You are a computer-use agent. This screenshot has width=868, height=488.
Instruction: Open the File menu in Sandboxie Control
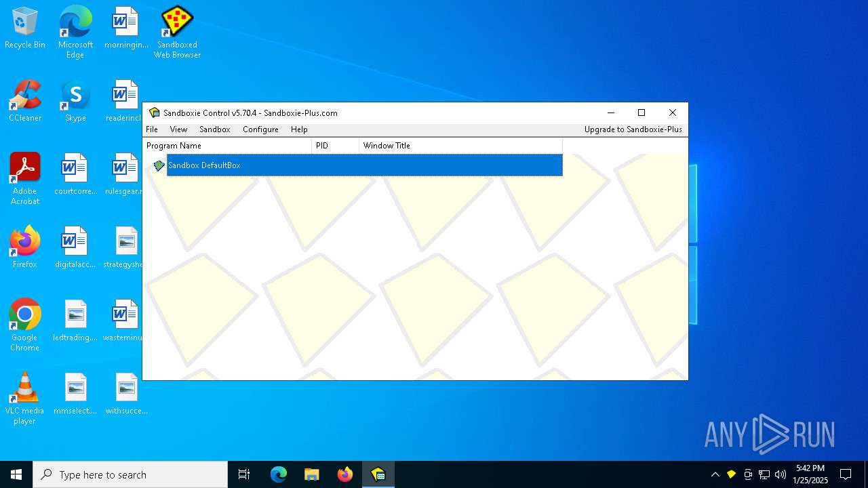tap(152, 129)
